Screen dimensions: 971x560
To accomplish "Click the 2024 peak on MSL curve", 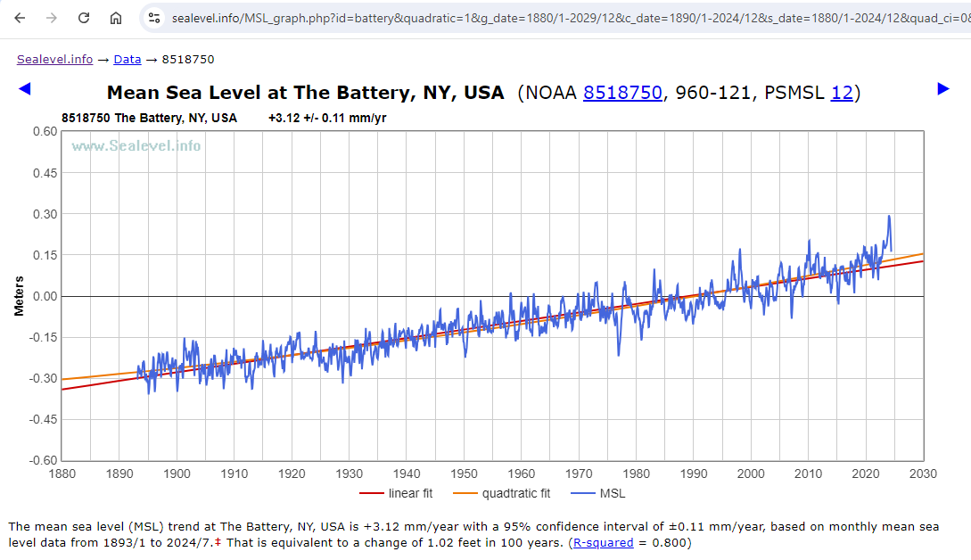I will tap(888, 217).
